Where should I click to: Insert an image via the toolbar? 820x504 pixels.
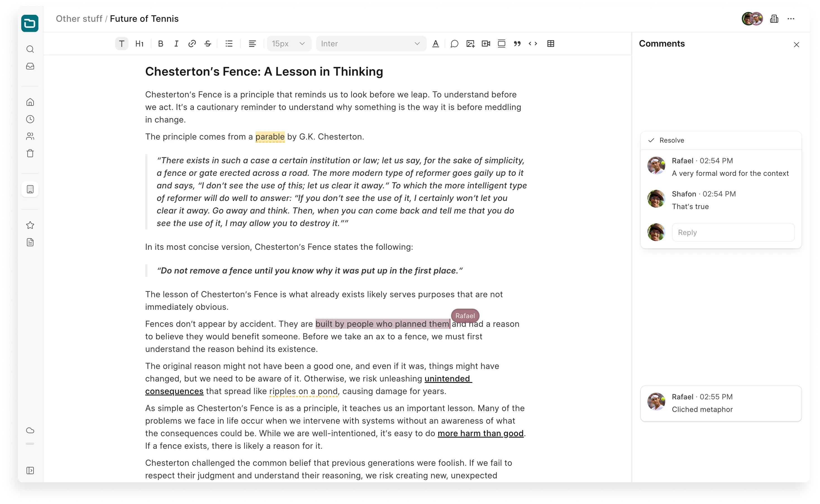tap(470, 44)
